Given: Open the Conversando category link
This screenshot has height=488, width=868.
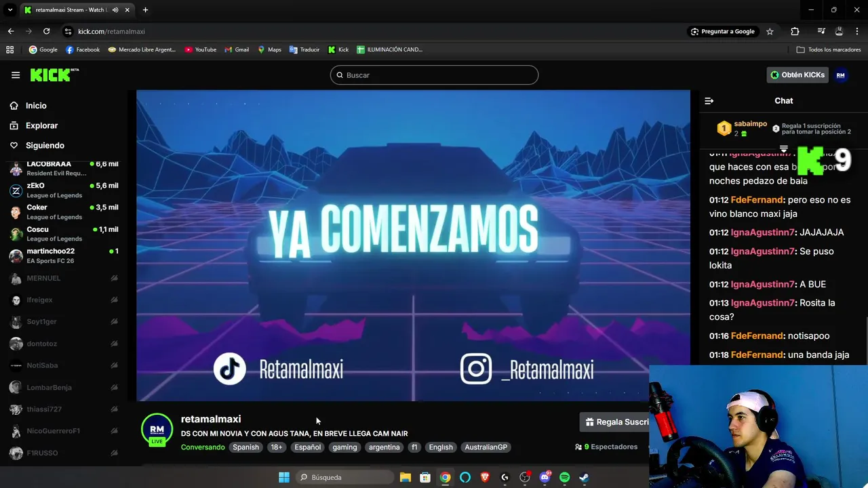Looking at the screenshot, I should coord(203,447).
